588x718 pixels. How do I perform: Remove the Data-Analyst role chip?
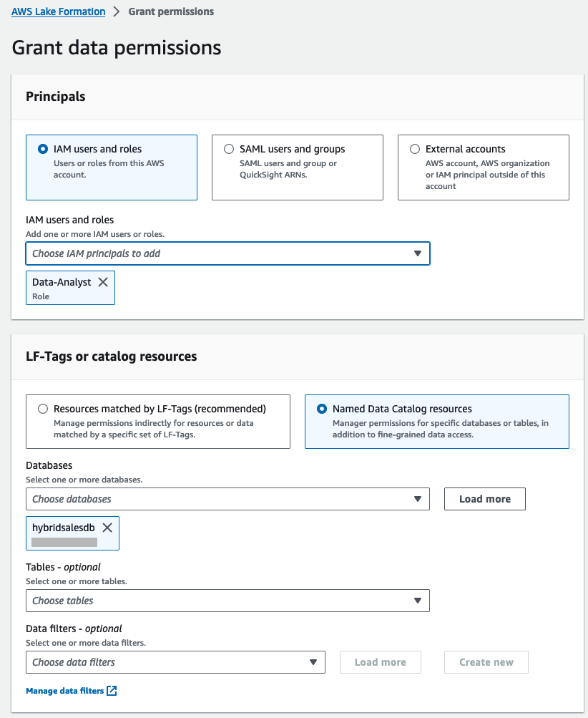pyautogui.click(x=103, y=282)
